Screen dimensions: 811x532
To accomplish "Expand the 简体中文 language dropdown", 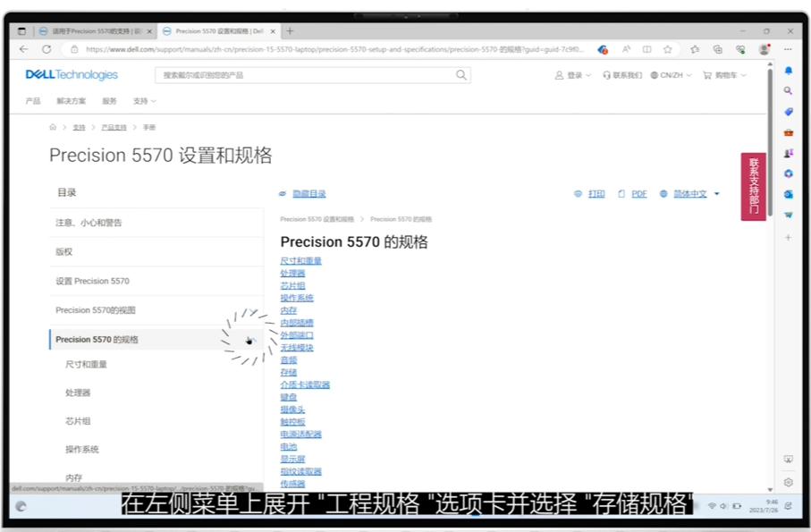I will coord(695,193).
